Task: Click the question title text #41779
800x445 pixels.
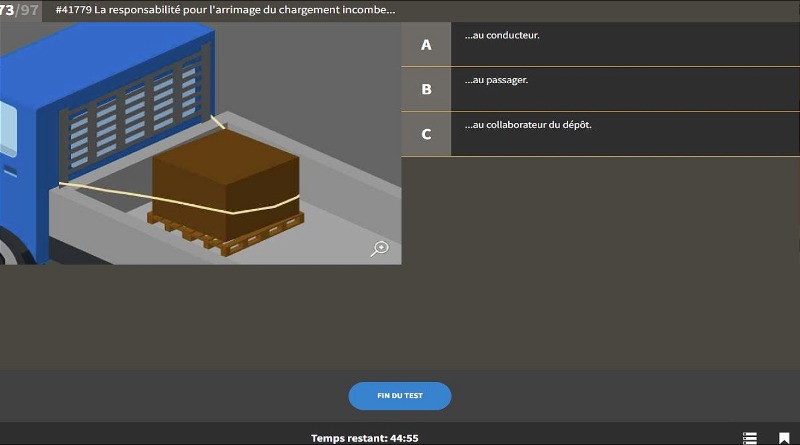Action: tap(225, 10)
